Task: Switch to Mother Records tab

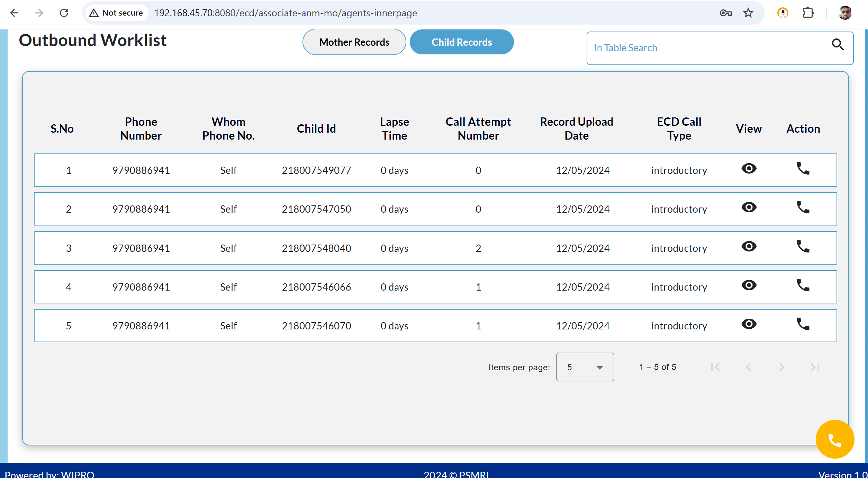Action: (x=354, y=42)
